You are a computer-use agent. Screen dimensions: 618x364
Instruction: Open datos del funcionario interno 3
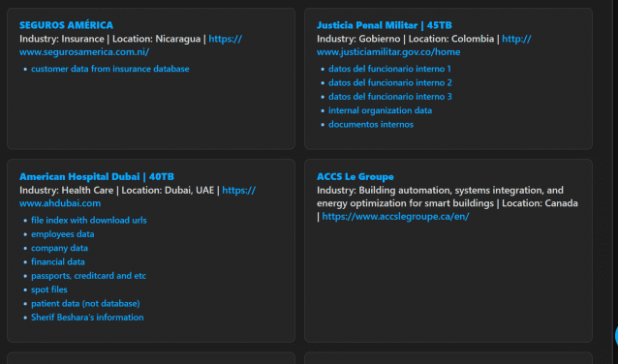(x=389, y=97)
